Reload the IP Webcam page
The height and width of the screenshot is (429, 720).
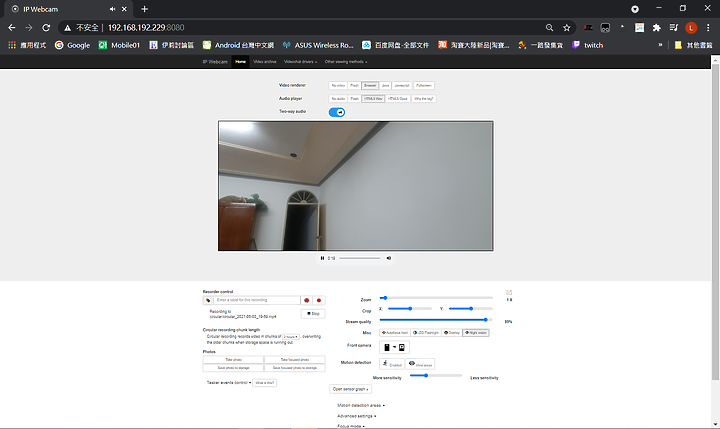pos(46,28)
